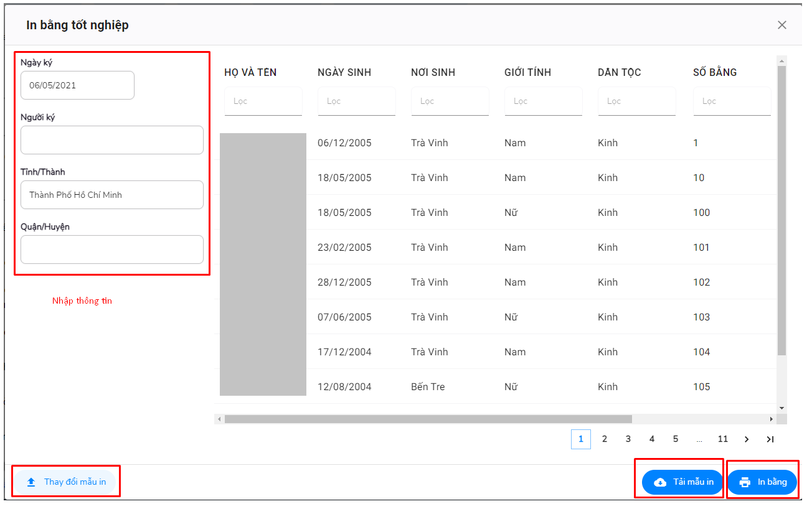Close the In bằng tốt nghiệp dialog
Viewport: 812px width, 509px height.
[x=782, y=25]
